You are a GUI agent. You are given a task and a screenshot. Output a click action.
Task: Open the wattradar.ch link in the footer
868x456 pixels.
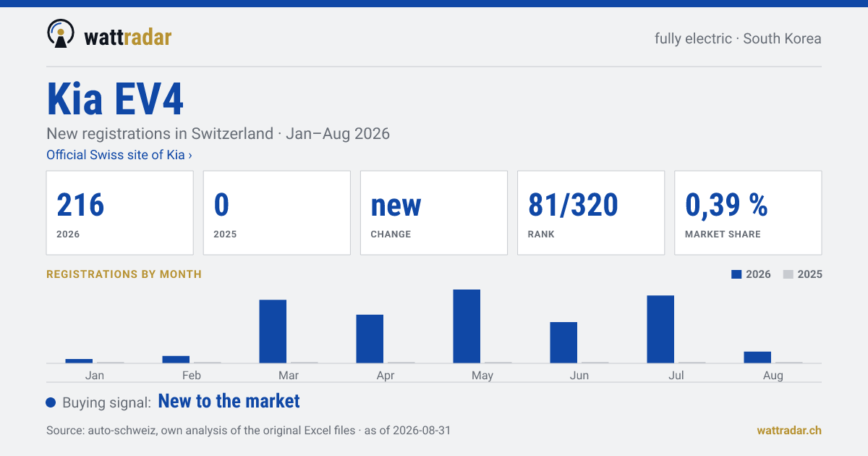[x=789, y=430]
